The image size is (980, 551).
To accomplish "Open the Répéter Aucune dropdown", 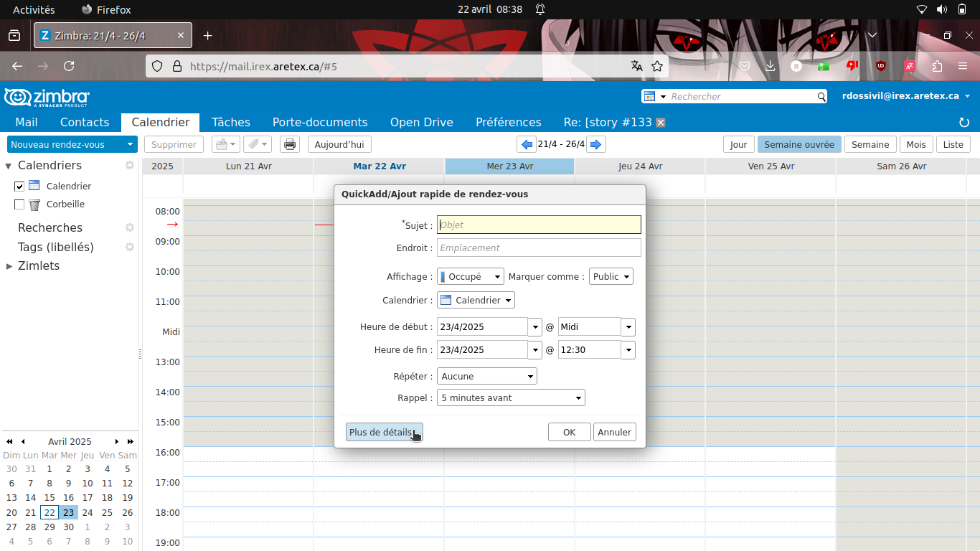I will 487,376.
